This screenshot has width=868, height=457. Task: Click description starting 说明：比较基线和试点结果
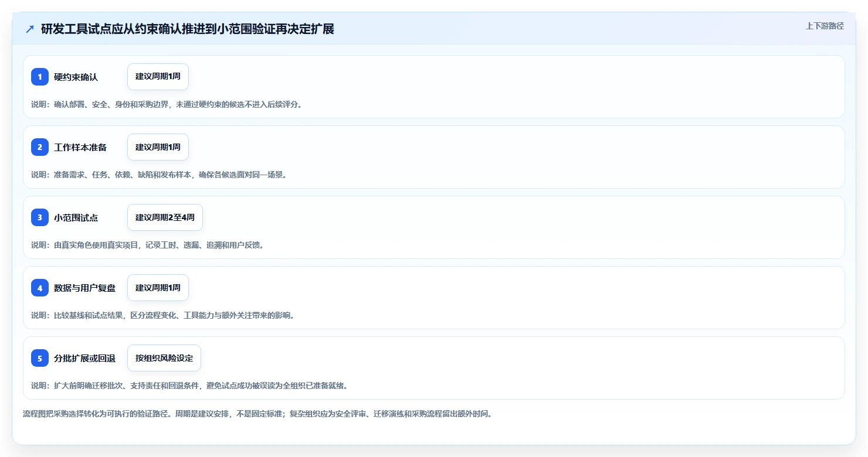(x=162, y=315)
